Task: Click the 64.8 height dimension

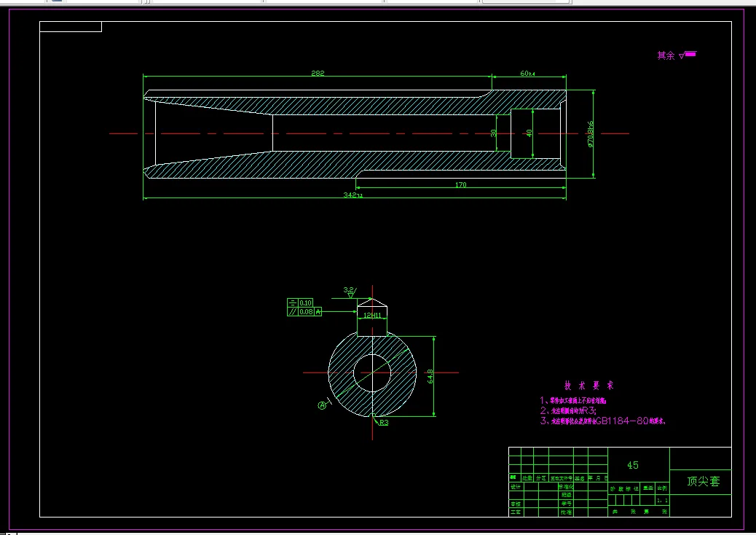Action: pyautogui.click(x=430, y=376)
